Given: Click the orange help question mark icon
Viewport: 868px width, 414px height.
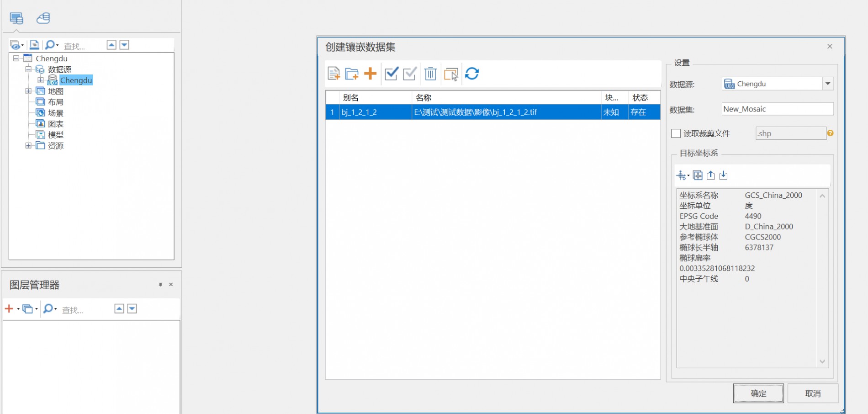Looking at the screenshot, I should pyautogui.click(x=830, y=133).
